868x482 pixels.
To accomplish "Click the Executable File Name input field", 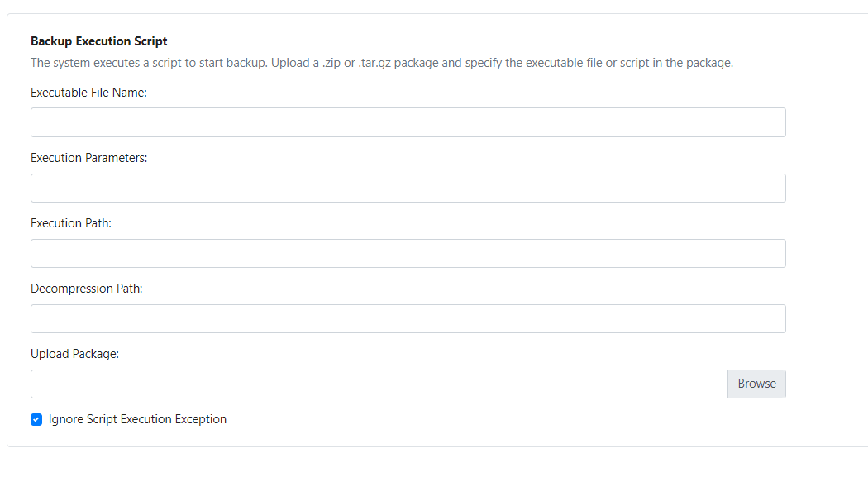I will 408,122.
